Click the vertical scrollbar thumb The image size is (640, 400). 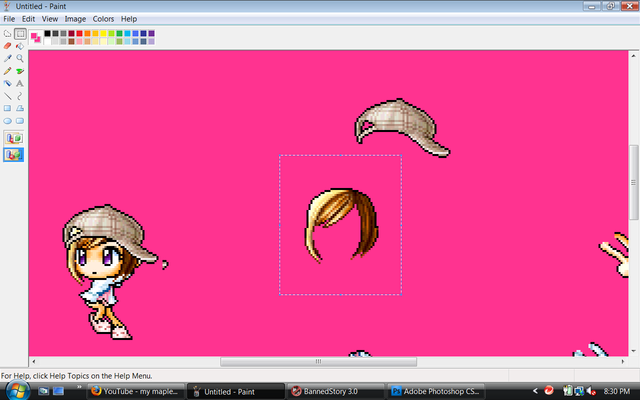pos(633,182)
